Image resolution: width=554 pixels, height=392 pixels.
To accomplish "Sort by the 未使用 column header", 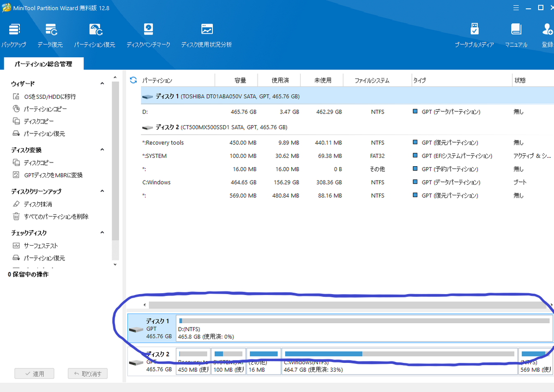I will pos(322,80).
